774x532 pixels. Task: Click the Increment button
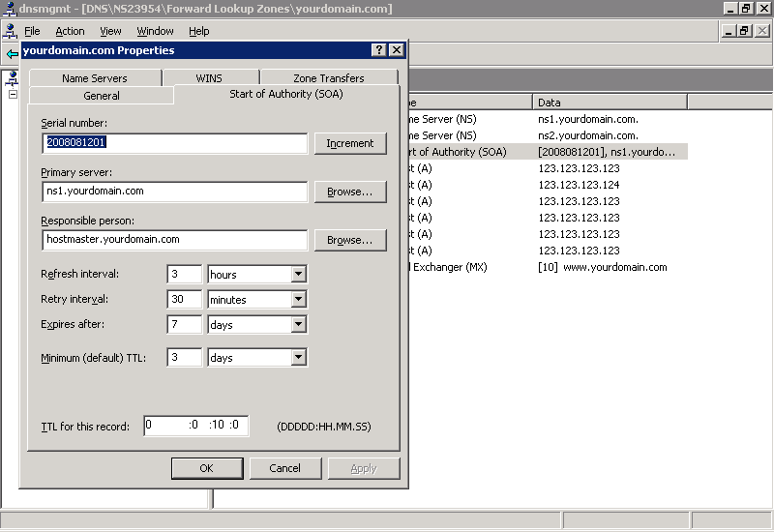(x=350, y=143)
